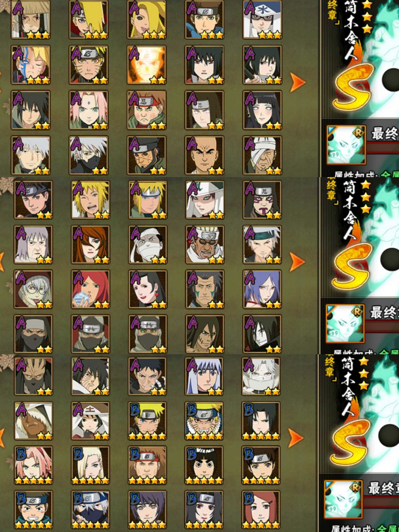Pick B-rank Ino with blonde ponytail
399x532 pixels.
click(x=91, y=465)
